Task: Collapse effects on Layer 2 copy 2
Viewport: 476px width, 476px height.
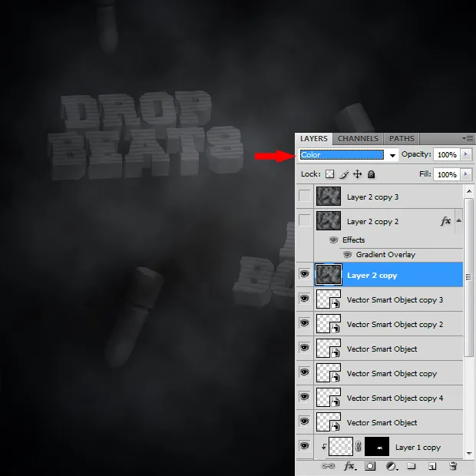Action: 459,220
